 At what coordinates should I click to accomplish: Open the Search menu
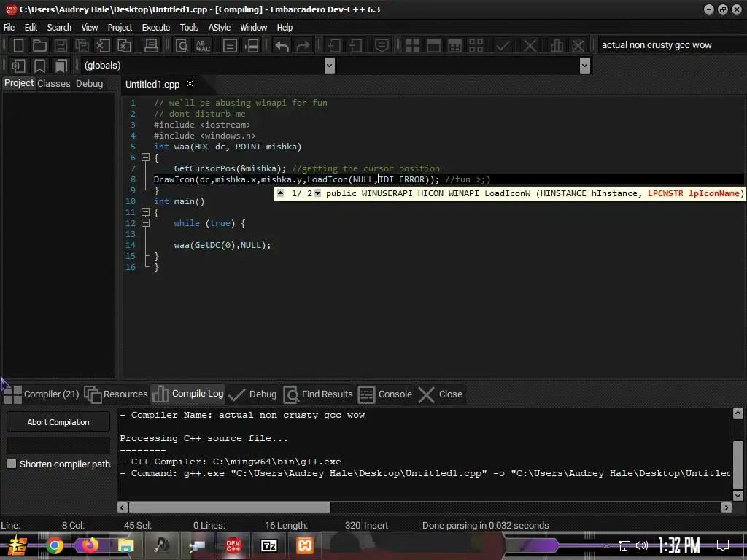coord(59,27)
